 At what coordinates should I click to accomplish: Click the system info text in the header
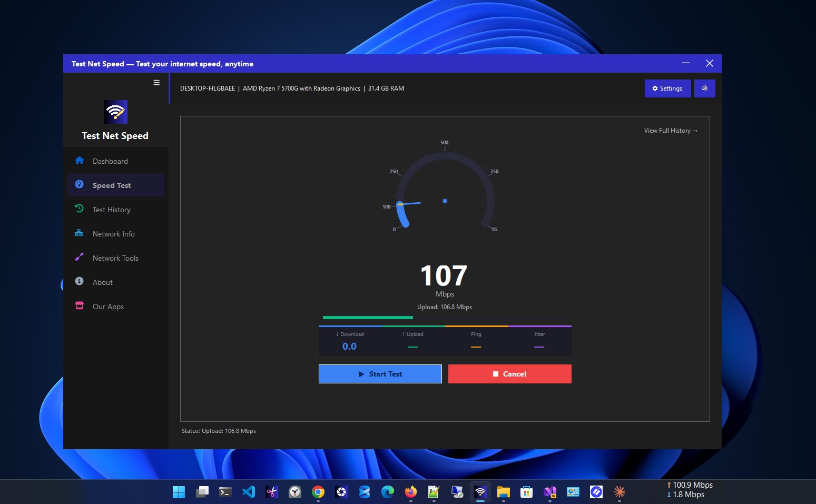pyautogui.click(x=292, y=88)
